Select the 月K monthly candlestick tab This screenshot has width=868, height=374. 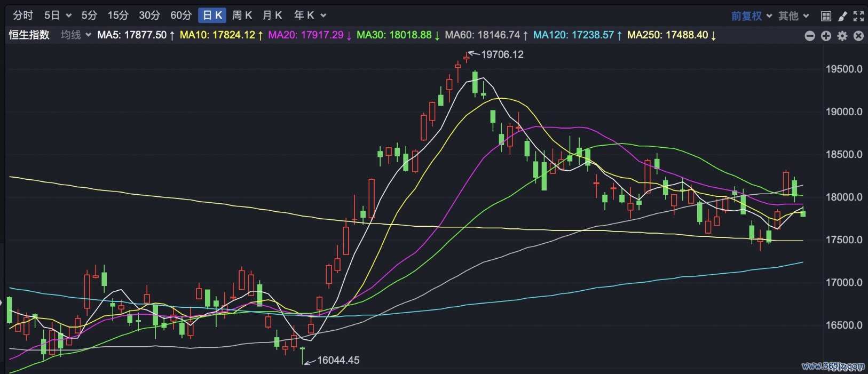click(272, 15)
